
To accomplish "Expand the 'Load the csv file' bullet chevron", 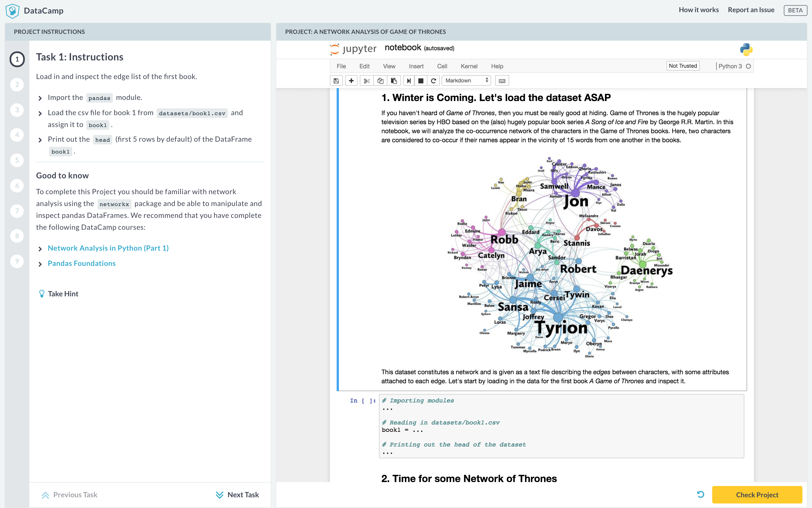I will pyautogui.click(x=40, y=113).
